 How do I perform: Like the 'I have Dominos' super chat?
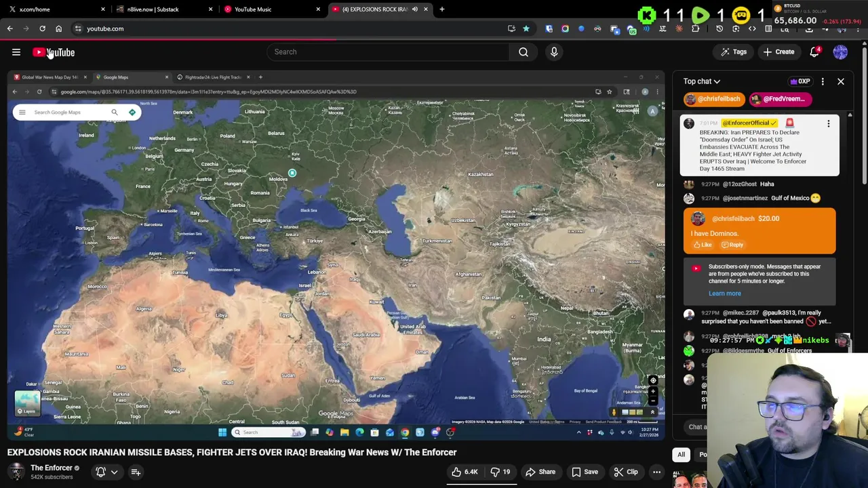click(703, 245)
